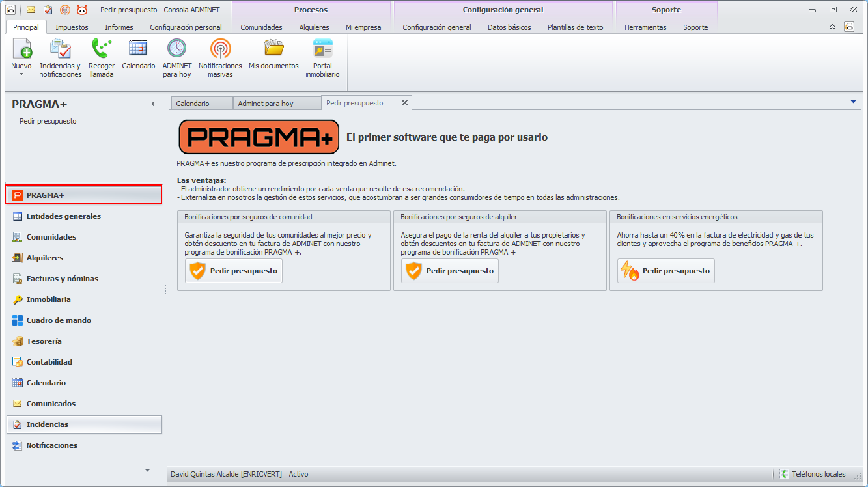
Task: Click the orange broadcast icon in the title bar
Action: [x=64, y=10]
